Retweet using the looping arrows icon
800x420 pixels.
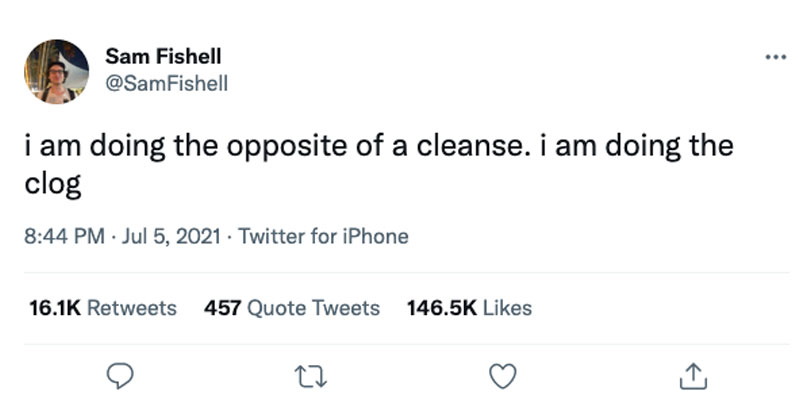coord(311,377)
